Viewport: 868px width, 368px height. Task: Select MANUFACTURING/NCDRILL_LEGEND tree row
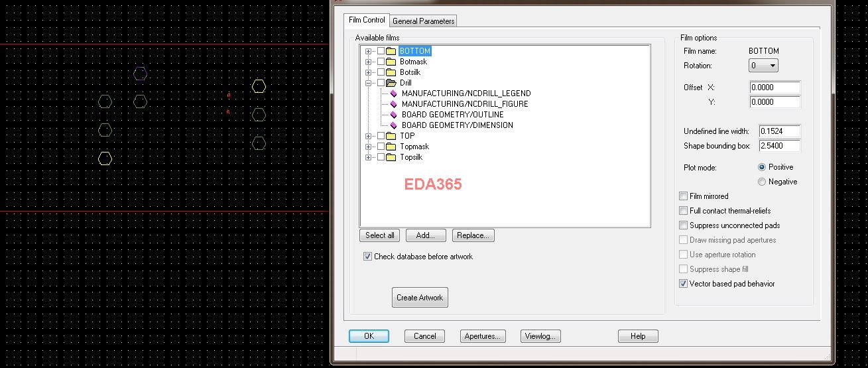pos(466,93)
